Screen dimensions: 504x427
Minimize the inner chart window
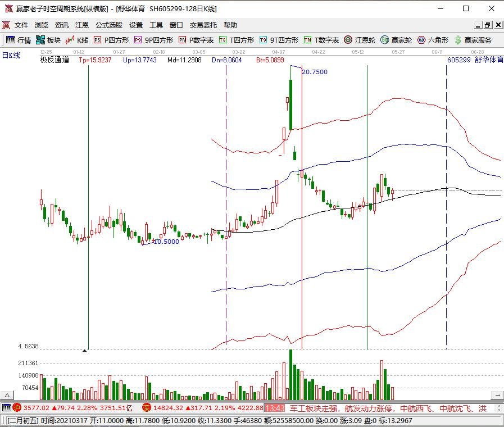click(478, 25)
